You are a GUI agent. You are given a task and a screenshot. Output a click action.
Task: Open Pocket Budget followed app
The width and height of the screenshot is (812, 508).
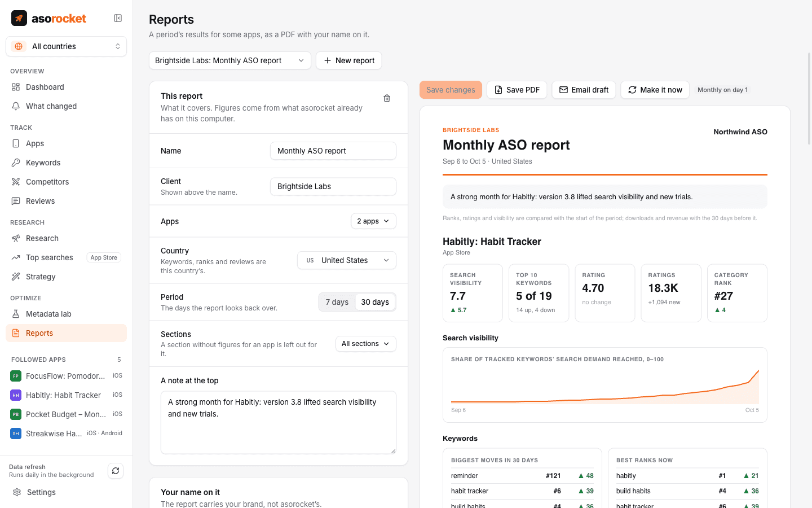tap(67, 414)
